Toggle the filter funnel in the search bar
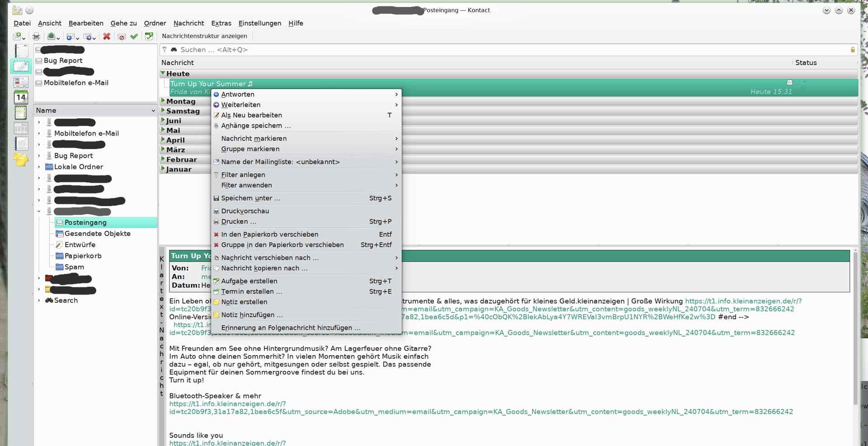The width and height of the screenshot is (868, 446). pyautogui.click(x=165, y=50)
